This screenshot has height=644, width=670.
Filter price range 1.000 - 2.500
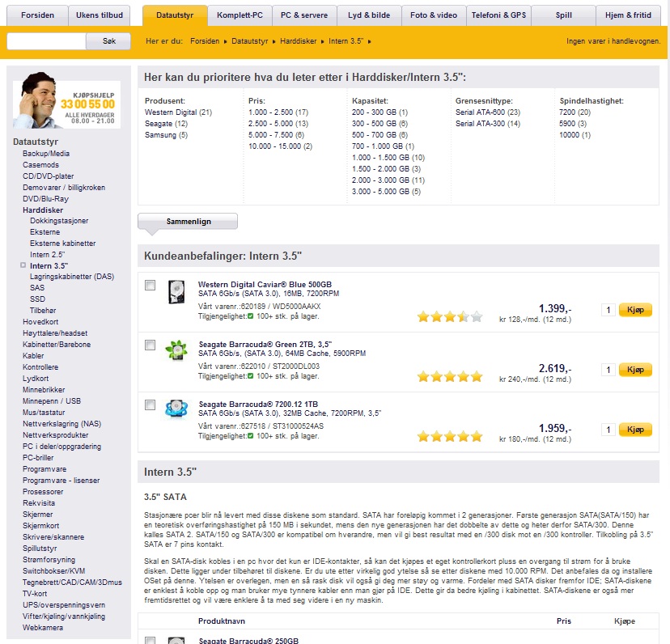point(278,112)
